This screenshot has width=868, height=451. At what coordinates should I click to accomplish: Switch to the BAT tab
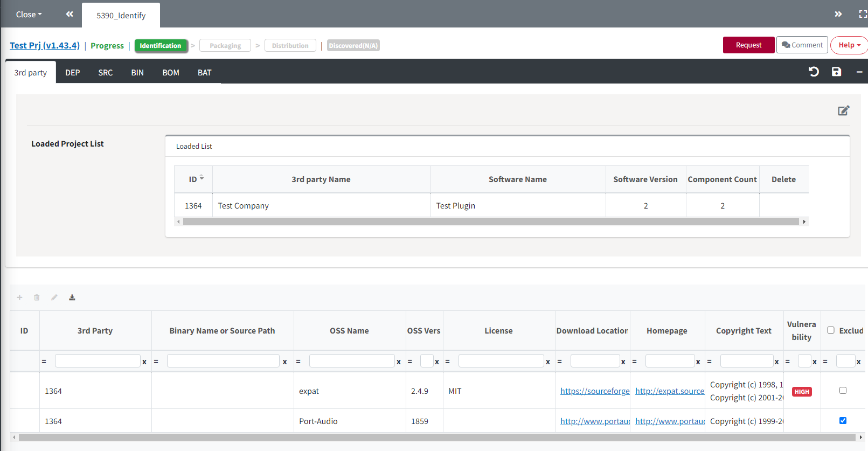pos(205,72)
